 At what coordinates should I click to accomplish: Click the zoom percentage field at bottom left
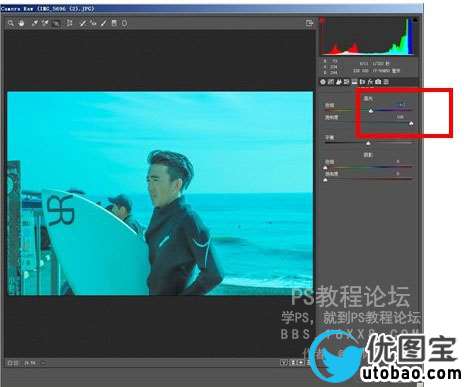[x=30, y=363]
